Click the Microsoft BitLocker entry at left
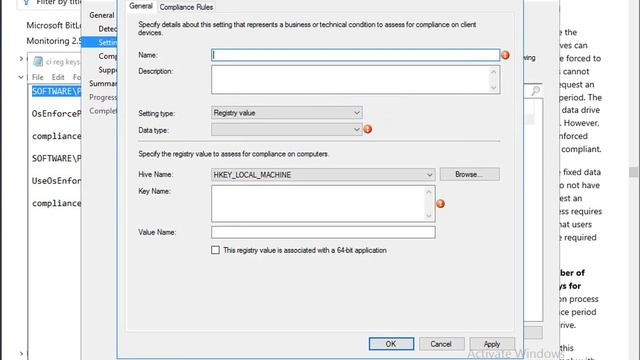 pyautogui.click(x=54, y=25)
